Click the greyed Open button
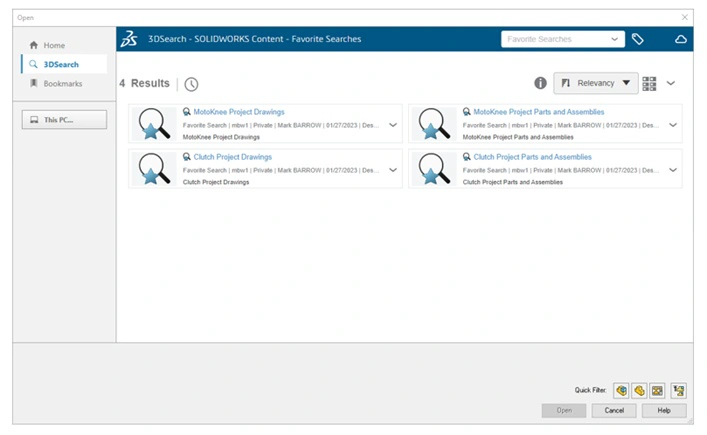Viewport: 707px width, 435px height. tap(564, 411)
